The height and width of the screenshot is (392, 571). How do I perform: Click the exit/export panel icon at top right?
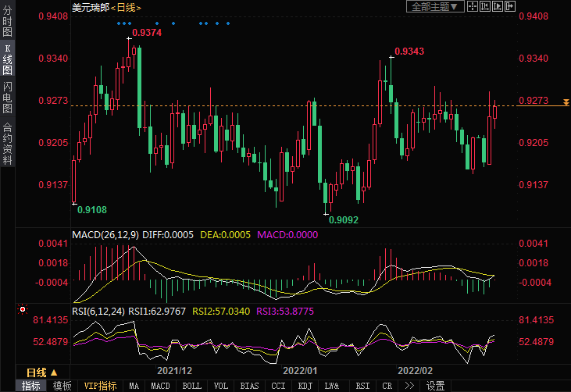[x=512, y=6]
